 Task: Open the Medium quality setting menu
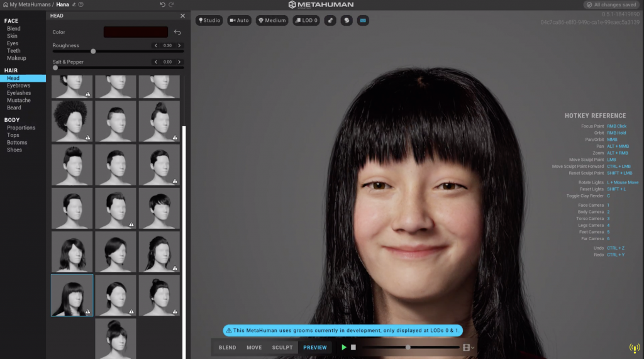coord(272,20)
